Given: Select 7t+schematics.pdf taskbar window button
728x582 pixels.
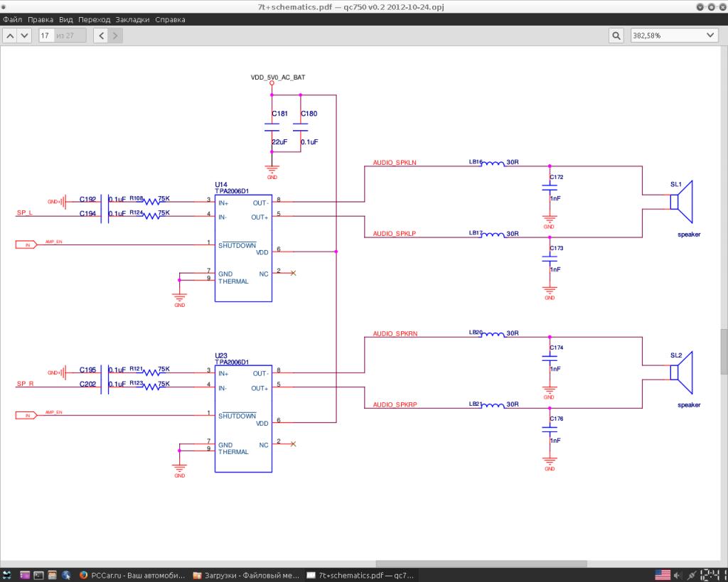Looking at the screenshot, I should tap(360, 575).
